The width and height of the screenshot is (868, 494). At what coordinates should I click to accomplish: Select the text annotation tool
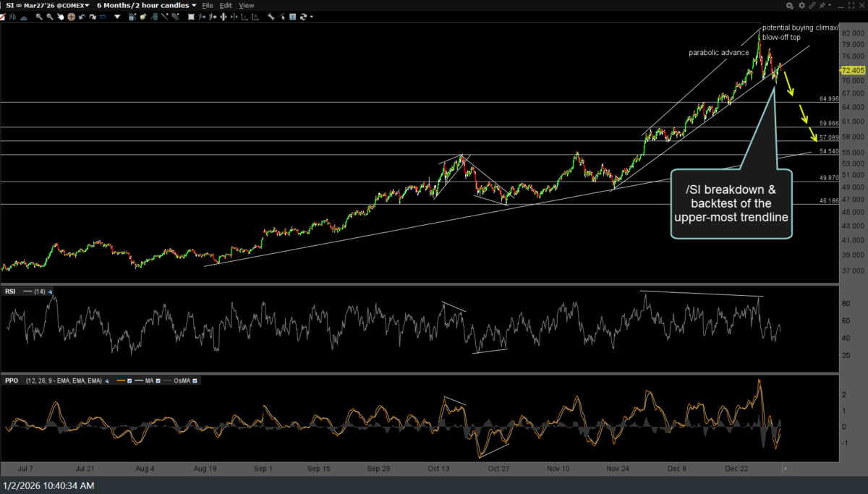(x=293, y=17)
